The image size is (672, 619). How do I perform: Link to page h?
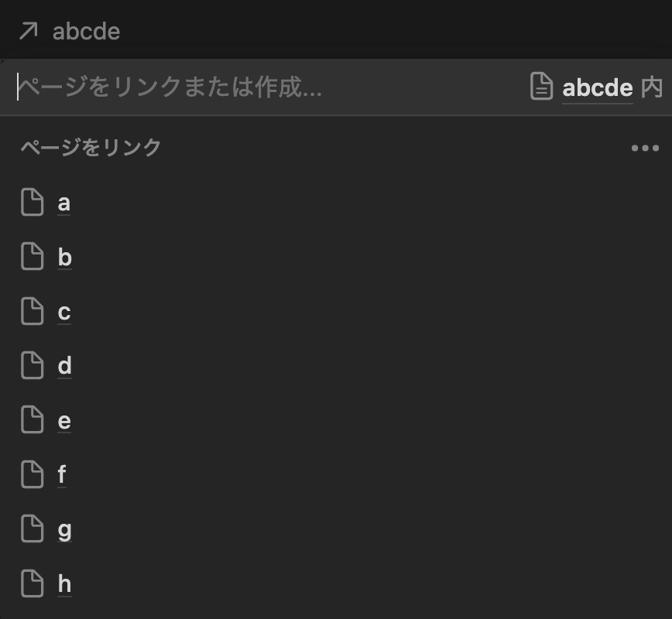[x=336, y=583]
